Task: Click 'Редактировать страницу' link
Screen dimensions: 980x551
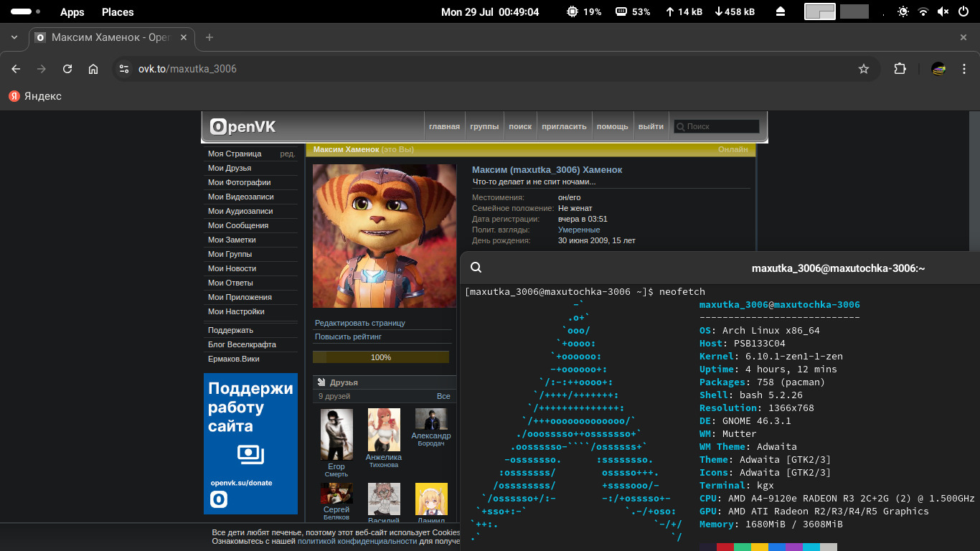Action: 360,323
